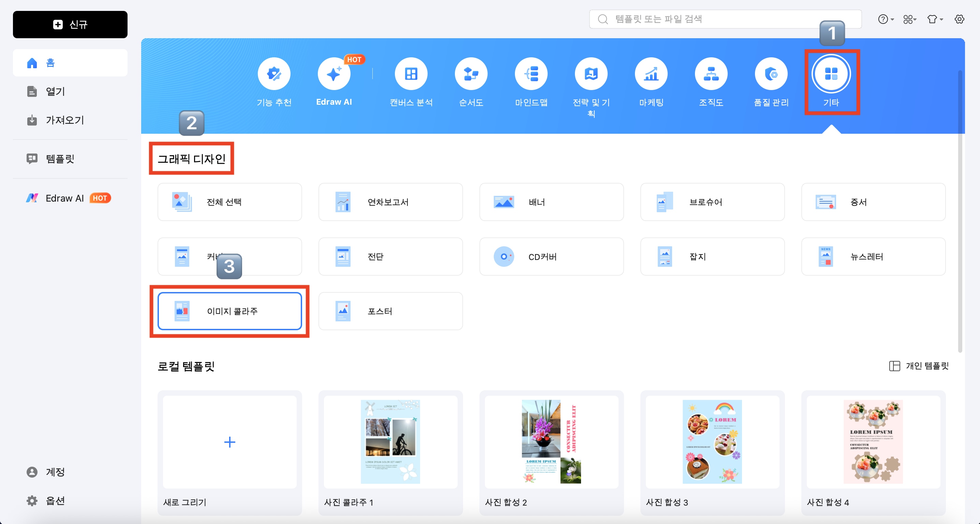Open the 캔버스 분석 category
Image resolution: width=980 pixels, height=524 pixels.
pyautogui.click(x=411, y=73)
